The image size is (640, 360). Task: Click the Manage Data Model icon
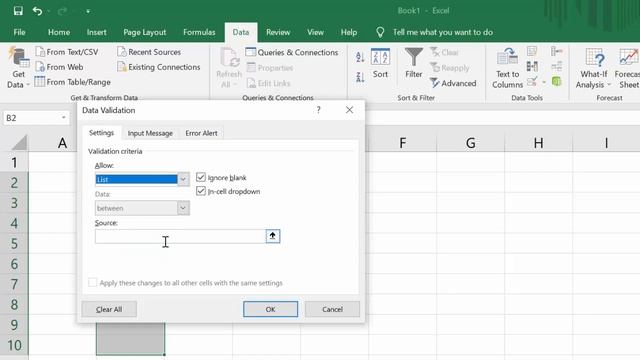556,82
